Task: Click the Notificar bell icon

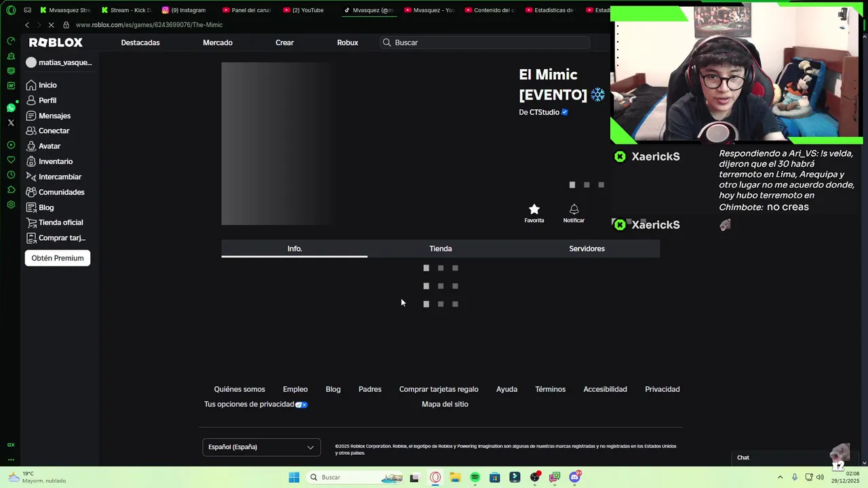Action: 574,209
